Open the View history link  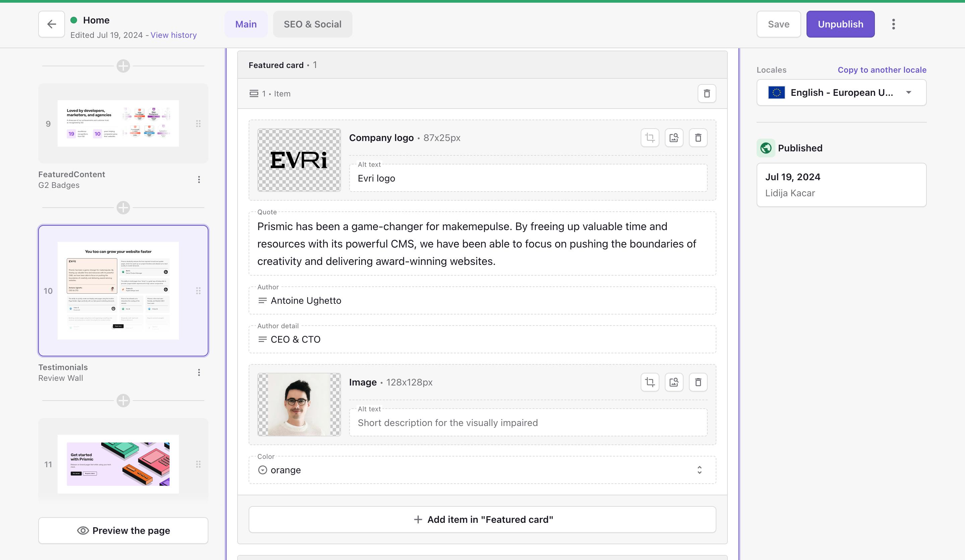coord(174,35)
